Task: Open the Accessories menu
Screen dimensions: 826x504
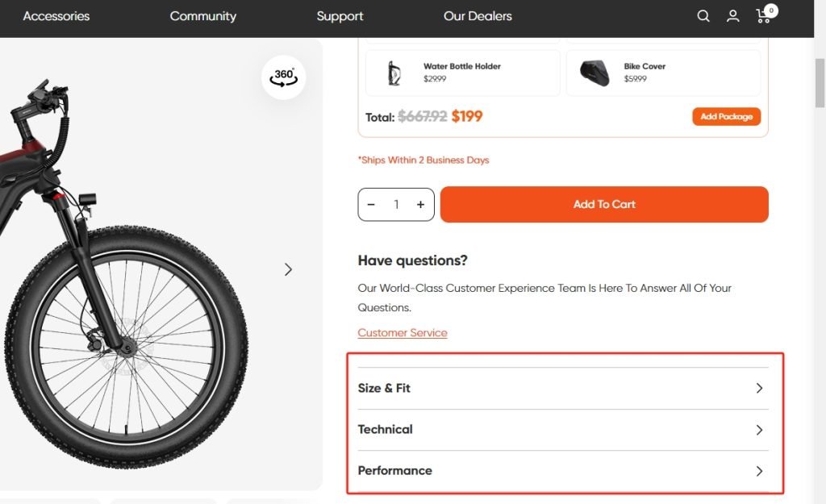Action: click(56, 16)
